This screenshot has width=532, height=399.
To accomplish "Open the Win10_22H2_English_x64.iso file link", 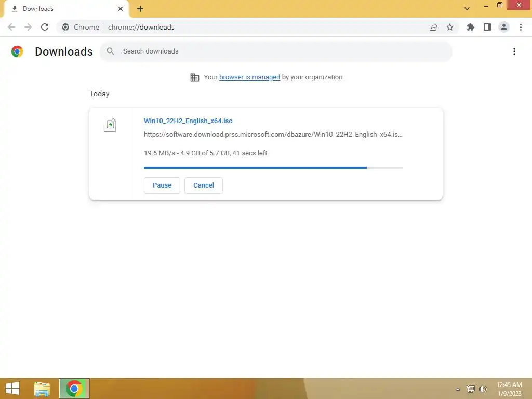I will [188, 121].
